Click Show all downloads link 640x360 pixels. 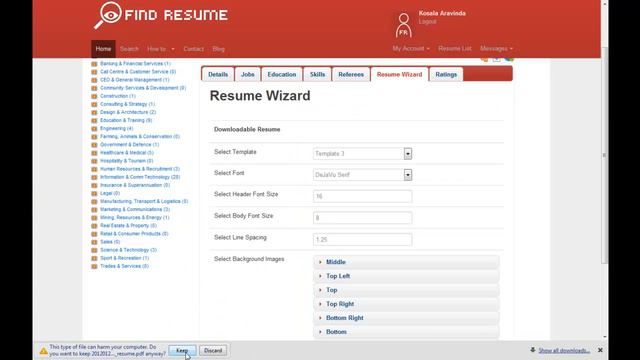[564, 351]
